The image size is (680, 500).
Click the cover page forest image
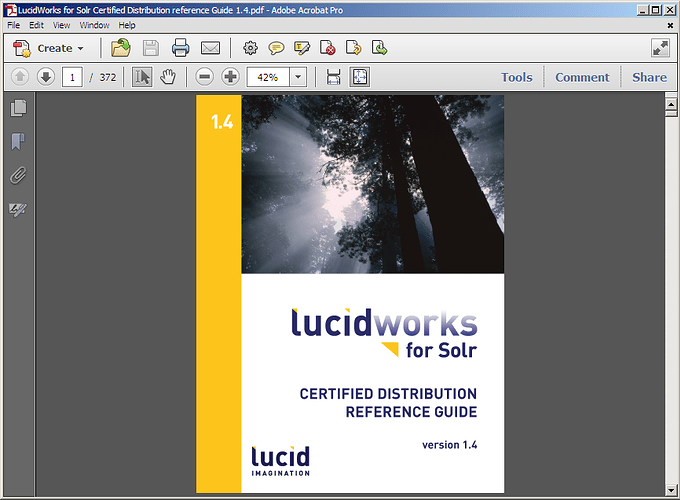coord(373,184)
